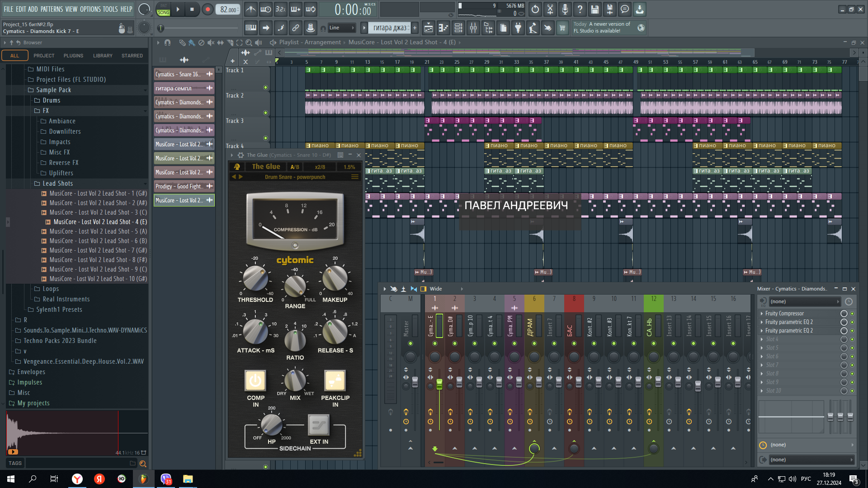This screenshot has width=868, height=488.
Task: Click the Master mixer track fader
Action: (x=415, y=382)
